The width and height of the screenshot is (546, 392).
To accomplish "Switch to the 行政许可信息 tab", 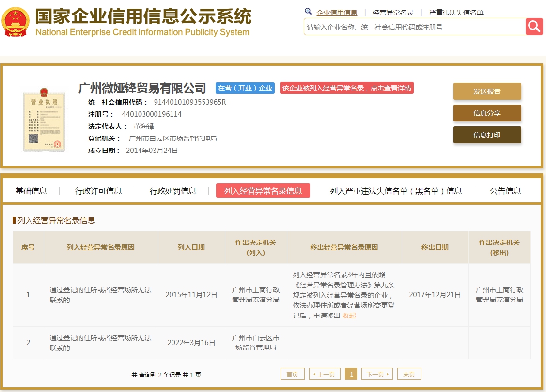I will click(x=98, y=191).
